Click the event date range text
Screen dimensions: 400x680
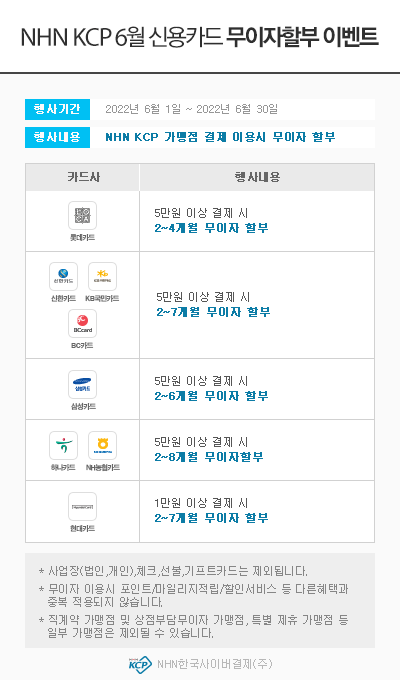pyautogui.click(x=191, y=109)
